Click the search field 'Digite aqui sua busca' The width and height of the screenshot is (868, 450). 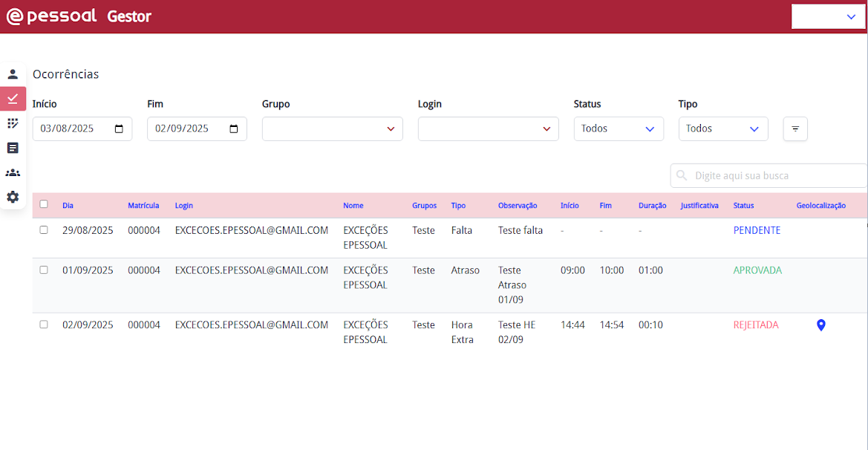772,176
